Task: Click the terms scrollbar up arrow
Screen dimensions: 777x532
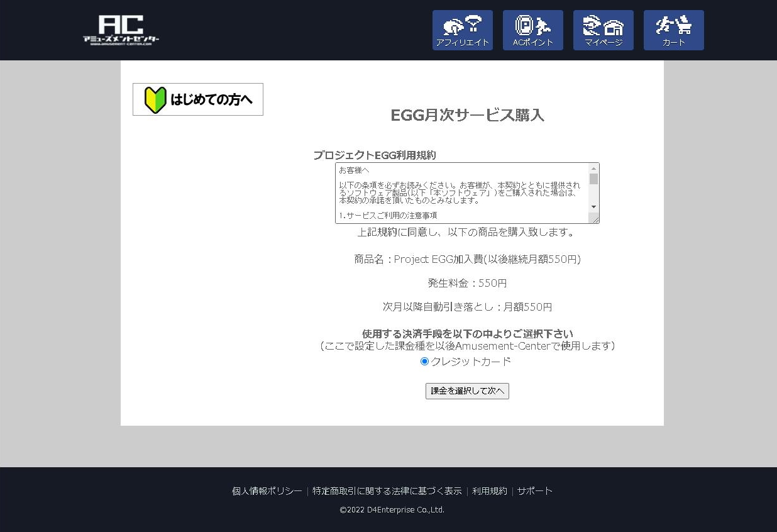Action: 594,168
